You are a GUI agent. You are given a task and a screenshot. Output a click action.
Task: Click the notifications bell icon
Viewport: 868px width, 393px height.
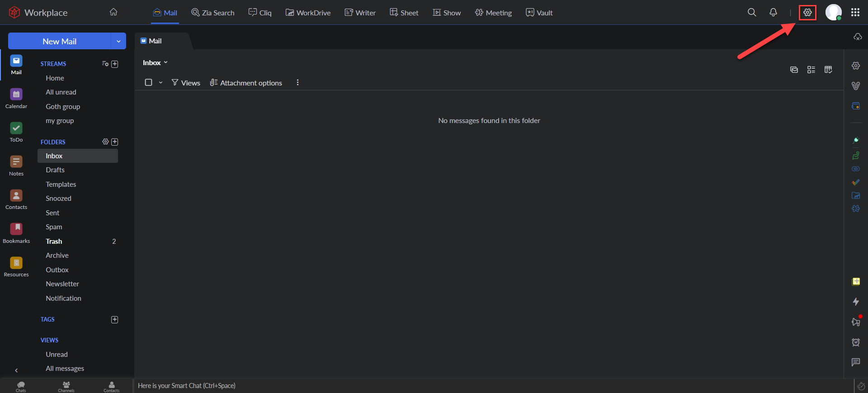(x=773, y=13)
